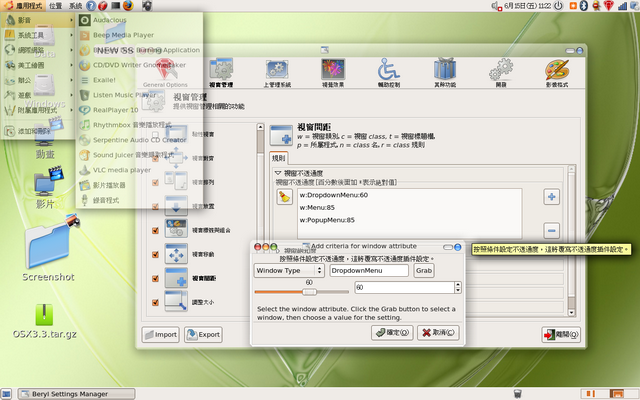The image size is (640, 400).
Task: Select the w:PopupMenu:85 rule row
Action: click(409, 220)
